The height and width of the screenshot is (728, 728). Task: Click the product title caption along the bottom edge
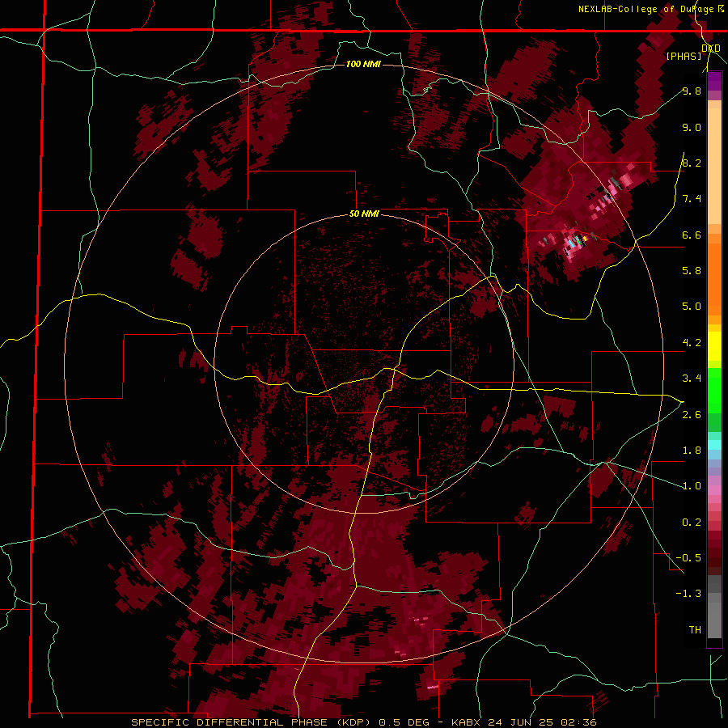pos(363,722)
